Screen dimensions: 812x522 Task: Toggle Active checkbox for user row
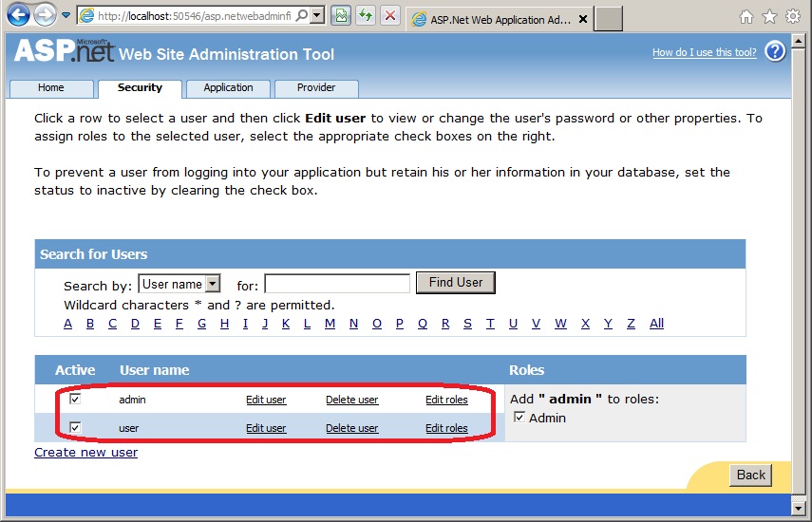coord(75,427)
